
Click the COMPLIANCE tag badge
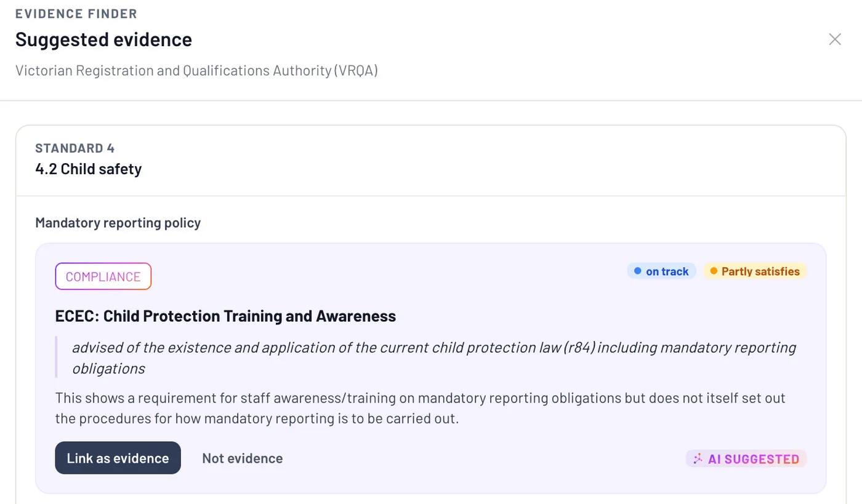(x=103, y=276)
